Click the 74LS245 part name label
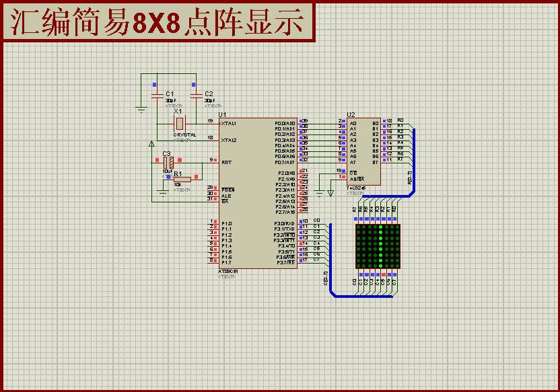 click(x=355, y=188)
